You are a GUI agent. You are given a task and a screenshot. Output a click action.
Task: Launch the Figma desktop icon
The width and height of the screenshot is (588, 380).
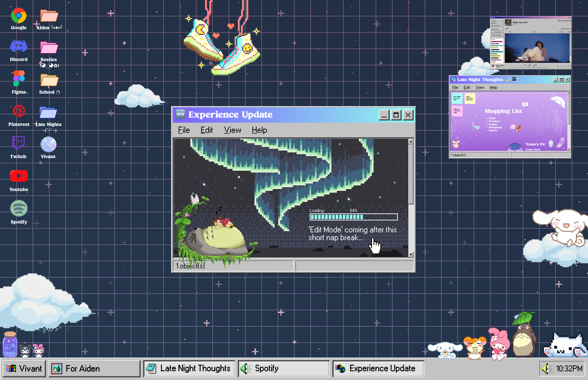(19, 78)
